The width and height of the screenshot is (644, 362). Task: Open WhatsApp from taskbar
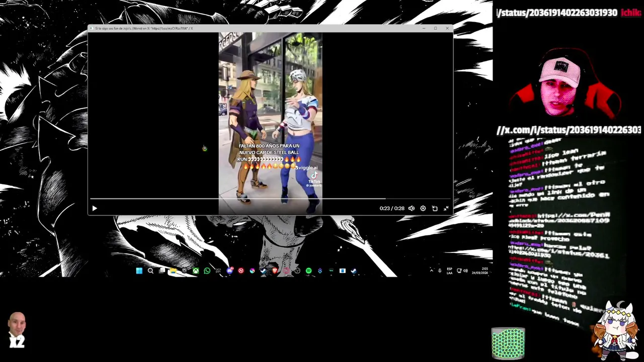coord(207,271)
